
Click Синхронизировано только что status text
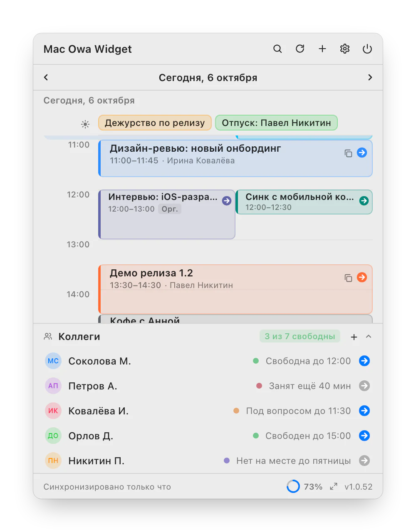point(107,487)
